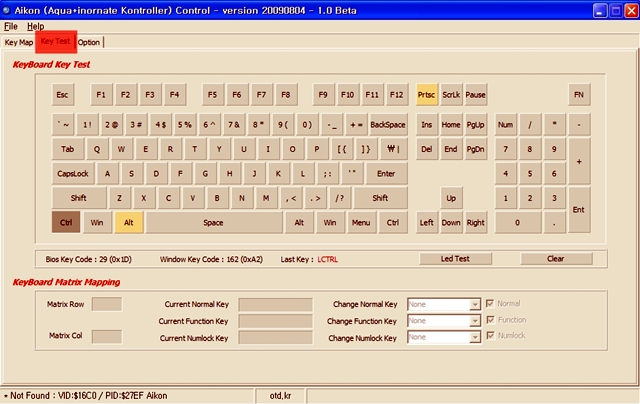Image resolution: width=640 pixels, height=404 pixels.
Task: Click the highlighted left Alt key
Action: pos(129,222)
